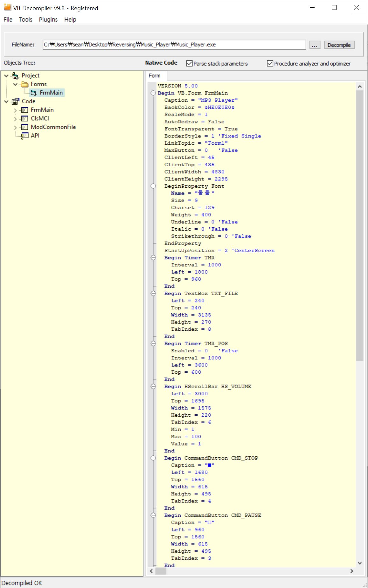Image resolution: width=368 pixels, height=588 pixels.
Task: Click the 'LinkTopic = "Form1"' line
Action: [x=196, y=143]
